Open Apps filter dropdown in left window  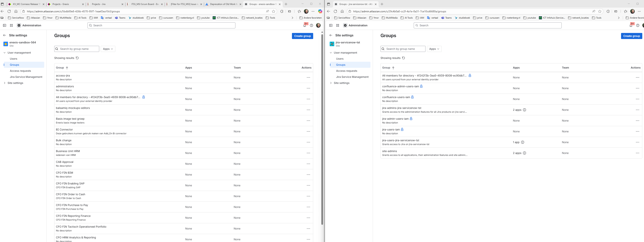coord(108,49)
